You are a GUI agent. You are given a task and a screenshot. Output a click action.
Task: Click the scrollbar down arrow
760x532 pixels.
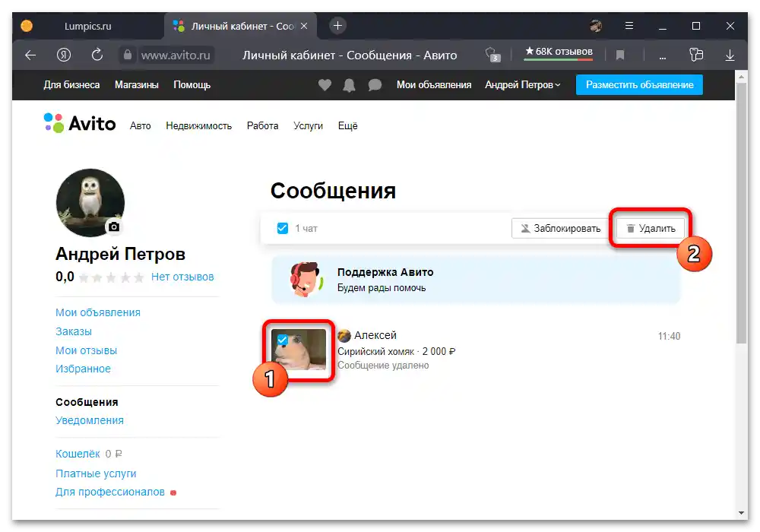741,512
